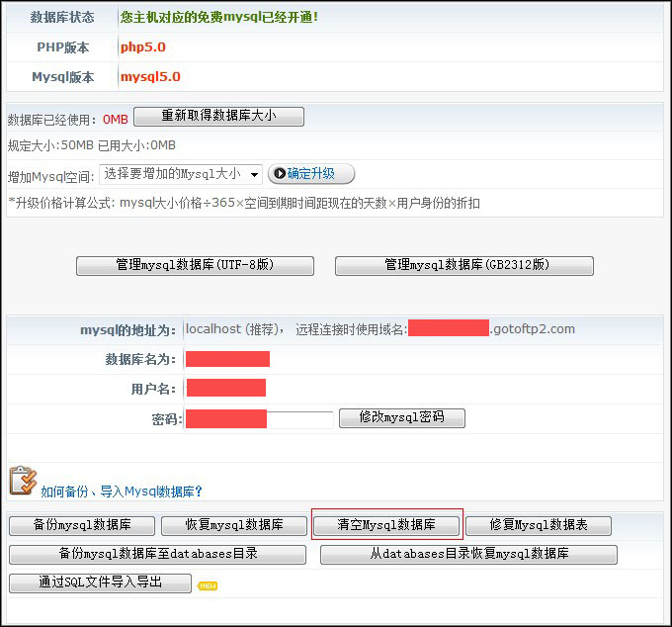Screen dimensions: 672x627
Task: Open 通过SQL文件导入导出 button
Action: tap(100, 582)
